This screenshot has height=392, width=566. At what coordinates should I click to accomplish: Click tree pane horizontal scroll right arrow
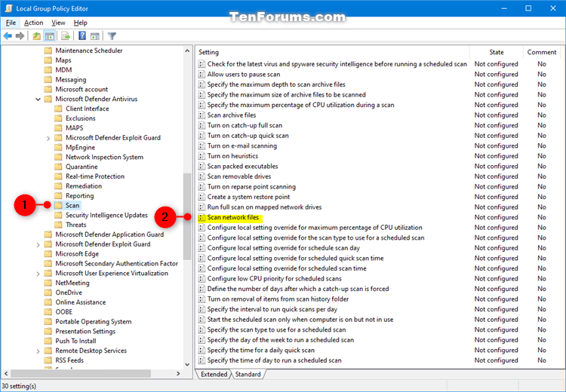coord(178,374)
